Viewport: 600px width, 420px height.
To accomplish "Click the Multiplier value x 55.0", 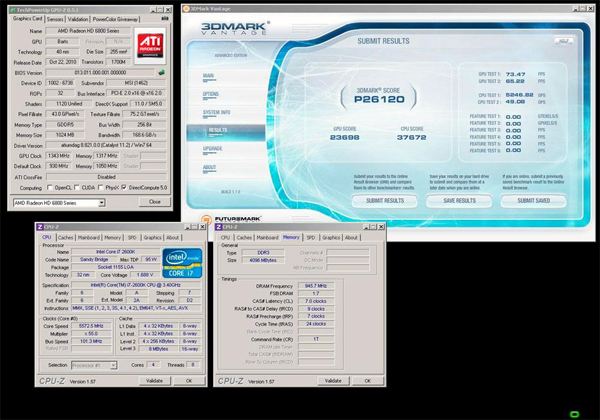I will 91,334.
